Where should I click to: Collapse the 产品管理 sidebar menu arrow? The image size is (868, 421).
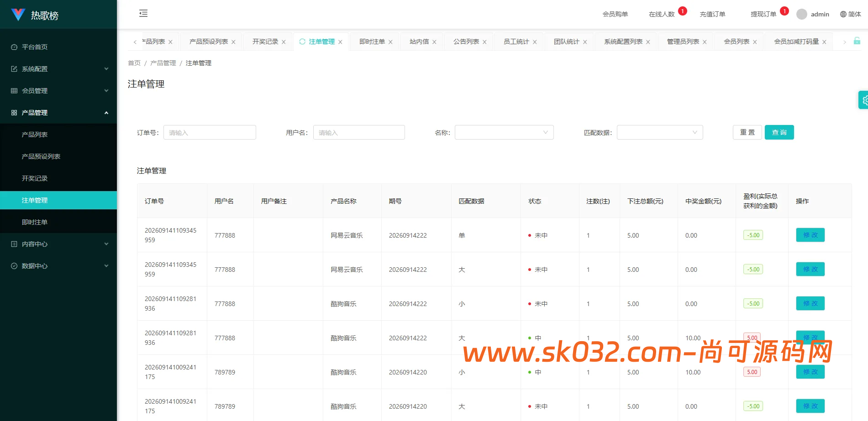pyautogui.click(x=106, y=113)
